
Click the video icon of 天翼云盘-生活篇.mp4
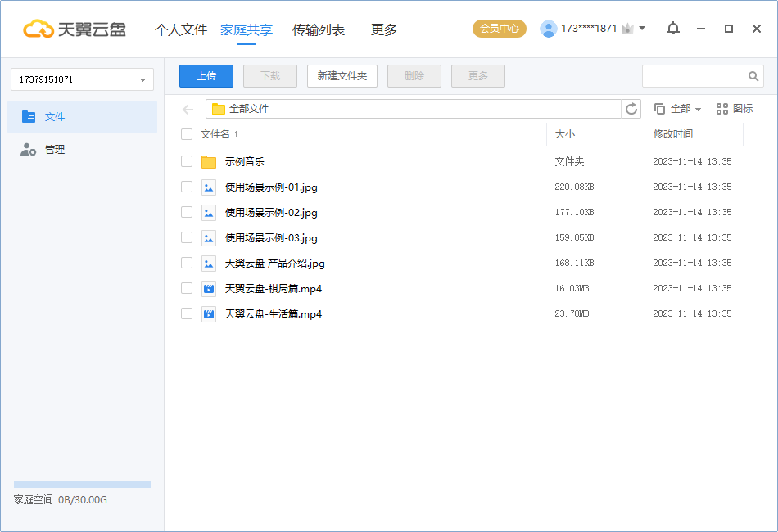point(209,313)
